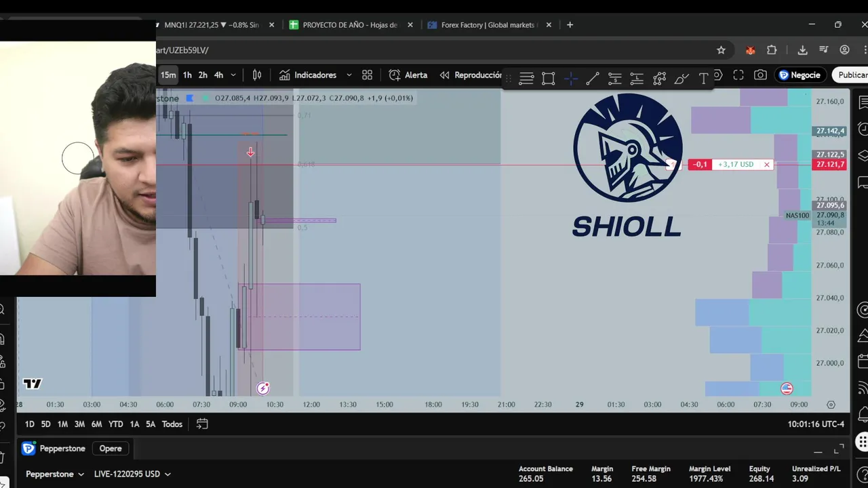Toggle fullscreen mode for the chart
Image resolution: width=868 pixels, height=488 pixels.
pos(738,75)
